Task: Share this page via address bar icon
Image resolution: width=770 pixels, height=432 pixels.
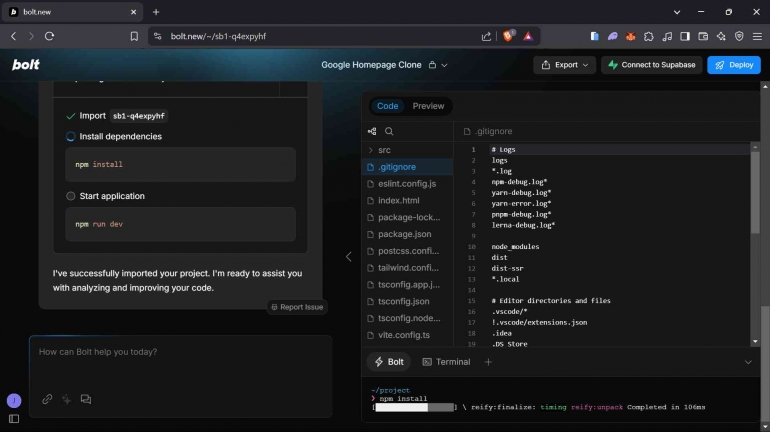Action: (486, 36)
